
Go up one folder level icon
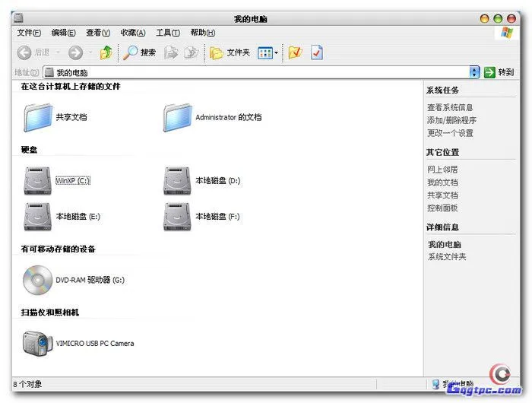[106, 52]
